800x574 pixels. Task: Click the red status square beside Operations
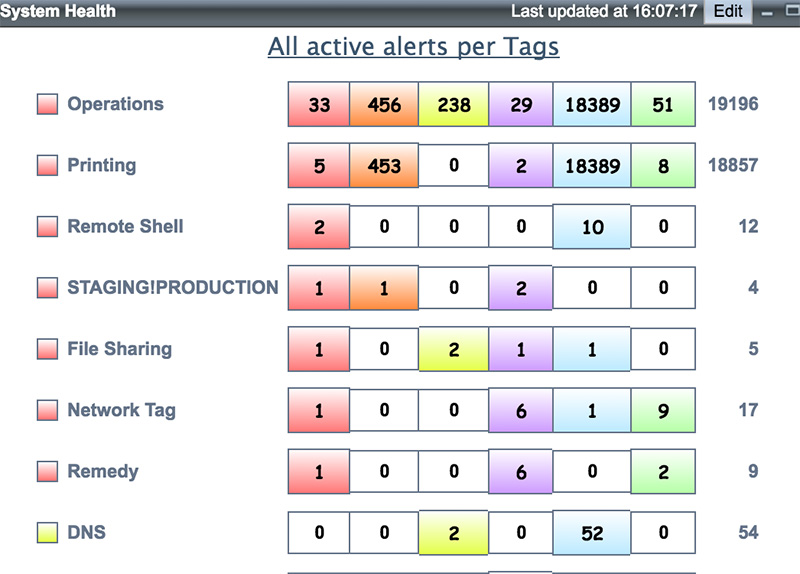click(x=47, y=104)
